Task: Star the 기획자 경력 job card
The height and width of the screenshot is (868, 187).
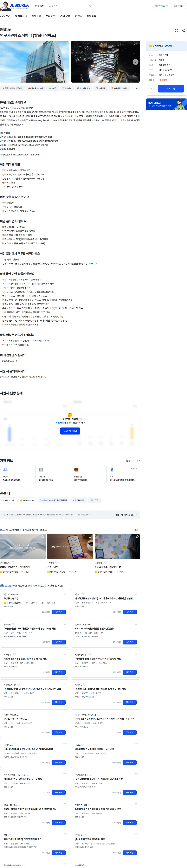Action: (x=90, y=536)
